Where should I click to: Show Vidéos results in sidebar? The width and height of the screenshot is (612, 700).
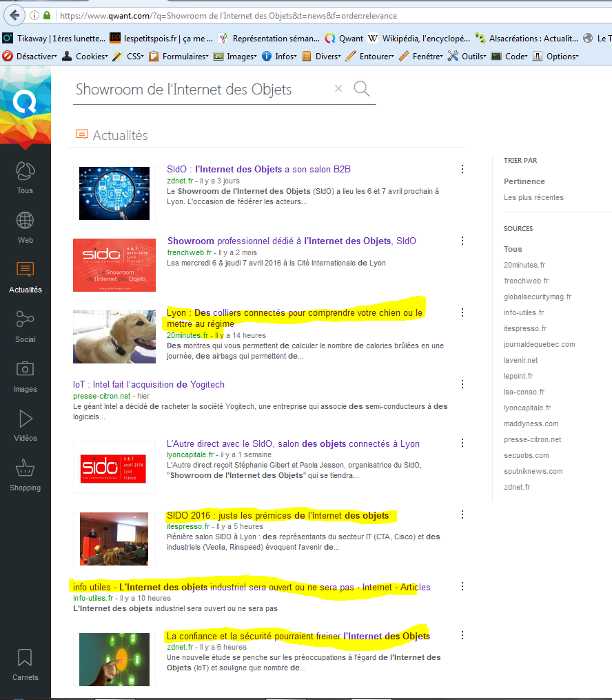[25, 424]
